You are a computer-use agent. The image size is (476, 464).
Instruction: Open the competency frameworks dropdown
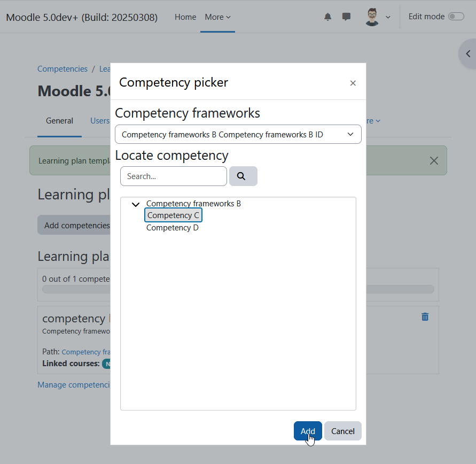pos(238,134)
